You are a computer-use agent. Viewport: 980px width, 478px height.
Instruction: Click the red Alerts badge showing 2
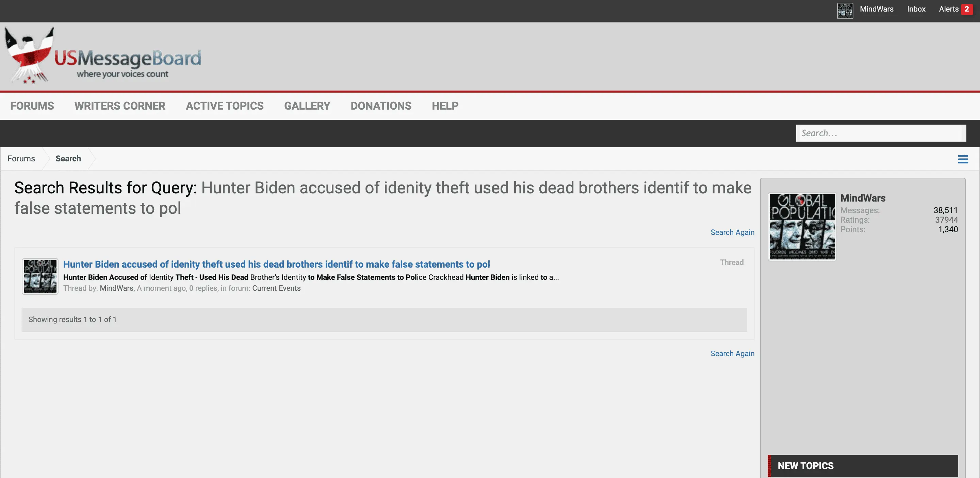pyautogui.click(x=967, y=9)
